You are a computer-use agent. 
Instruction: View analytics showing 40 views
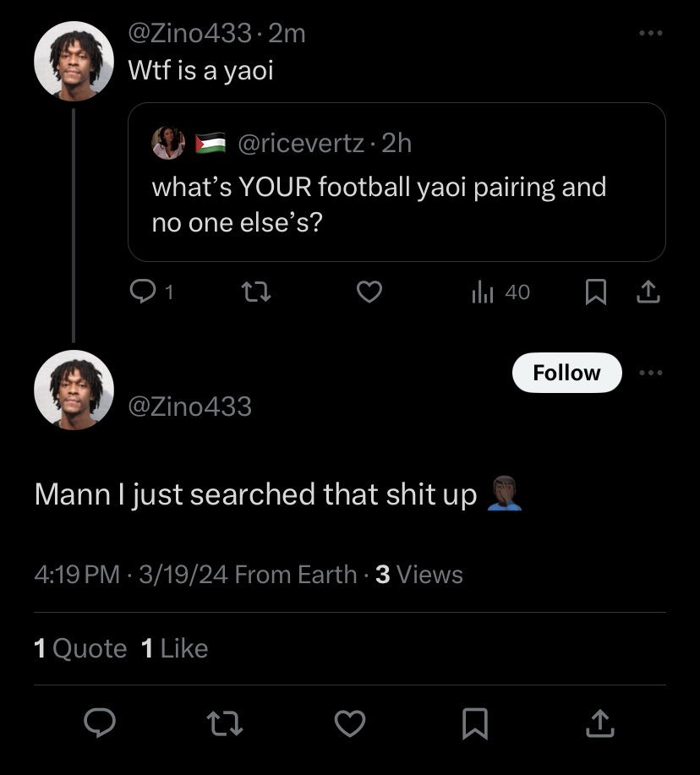(500, 292)
